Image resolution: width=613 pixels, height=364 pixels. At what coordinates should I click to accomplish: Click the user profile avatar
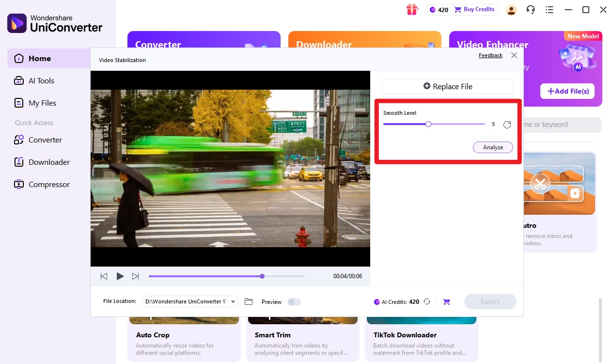point(511,10)
